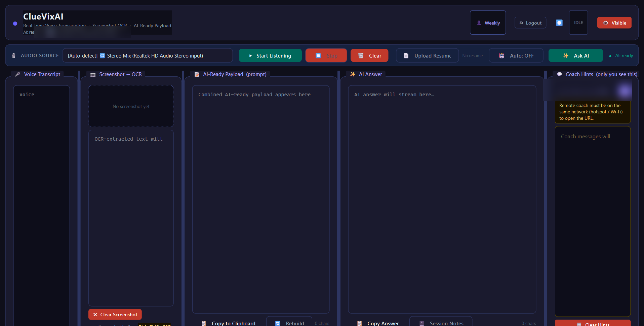Click the No resume status text
This screenshot has width=644, height=326.
pyautogui.click(x=472, y=56)
